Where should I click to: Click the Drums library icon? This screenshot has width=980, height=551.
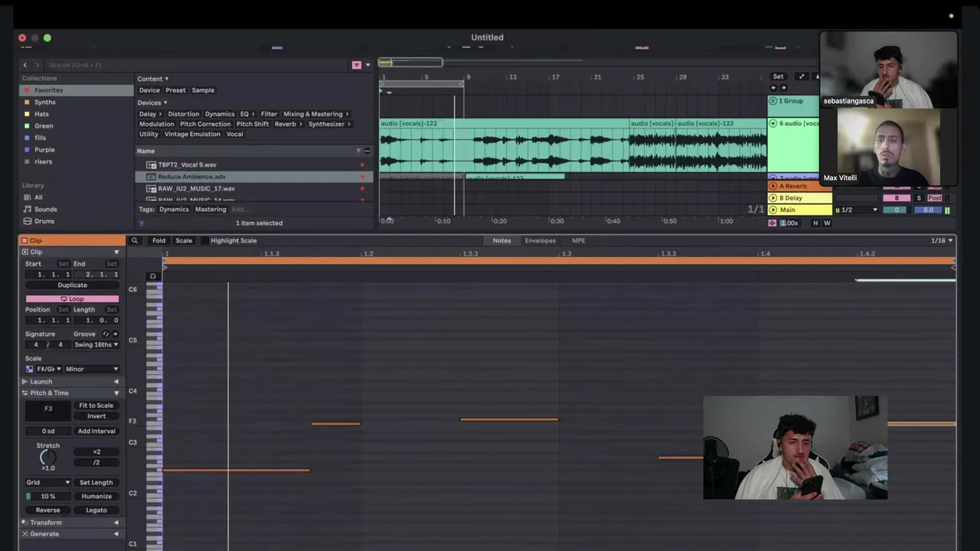pyautogui.click(x=28, y=221)
